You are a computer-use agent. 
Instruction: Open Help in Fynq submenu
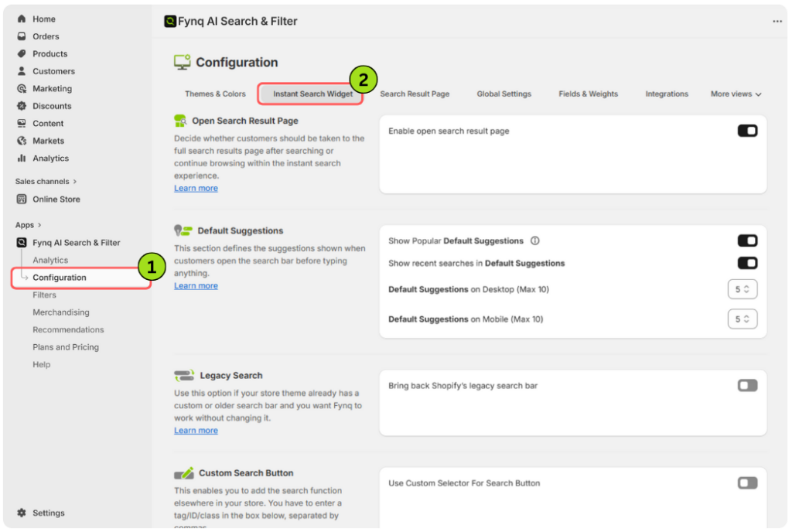pos(42,364)
